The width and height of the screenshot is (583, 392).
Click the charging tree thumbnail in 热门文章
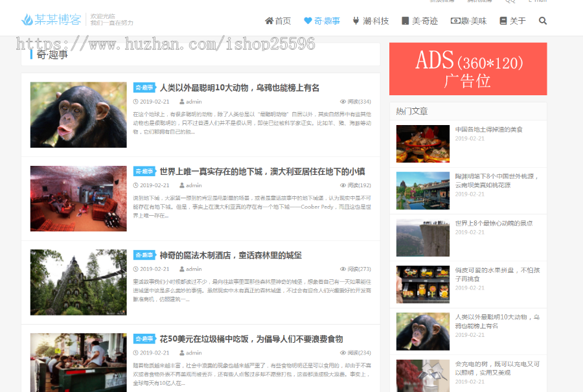click(423, 376)
